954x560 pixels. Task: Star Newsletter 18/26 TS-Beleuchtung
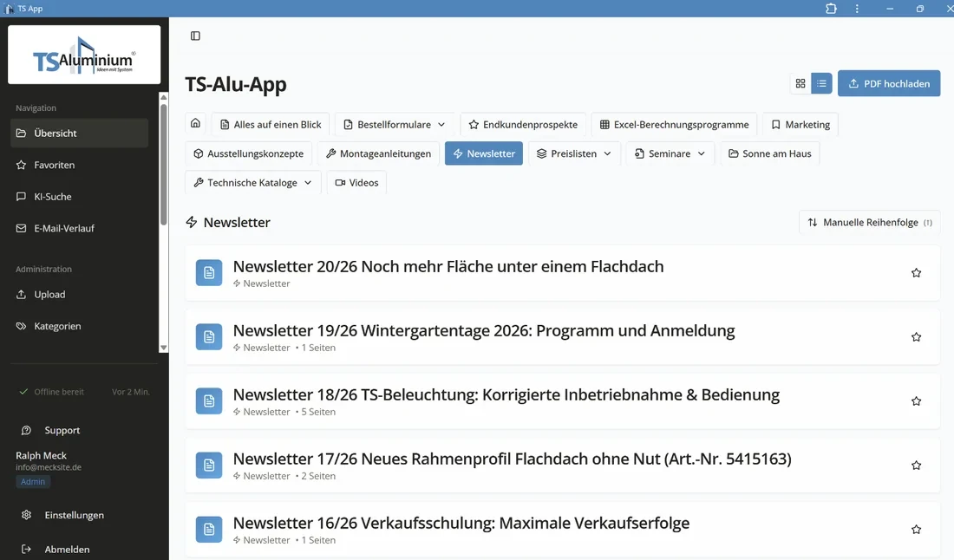coord(917,401)
